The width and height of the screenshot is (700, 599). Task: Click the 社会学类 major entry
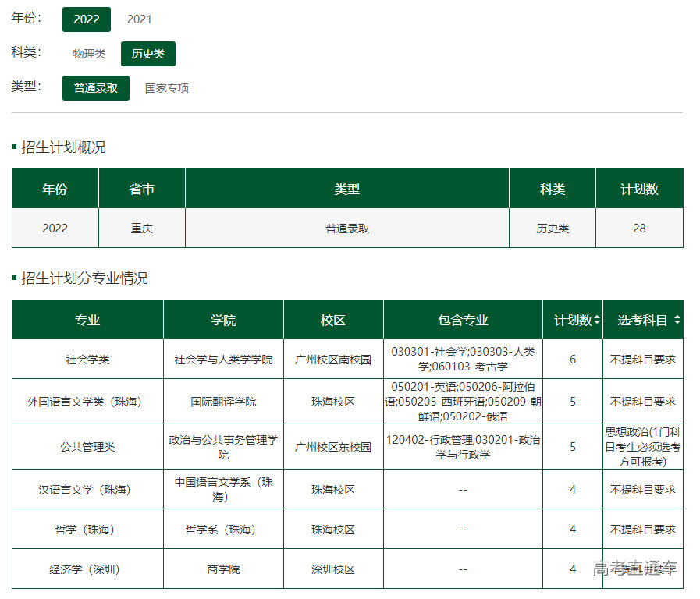click(x=87, y=359)
